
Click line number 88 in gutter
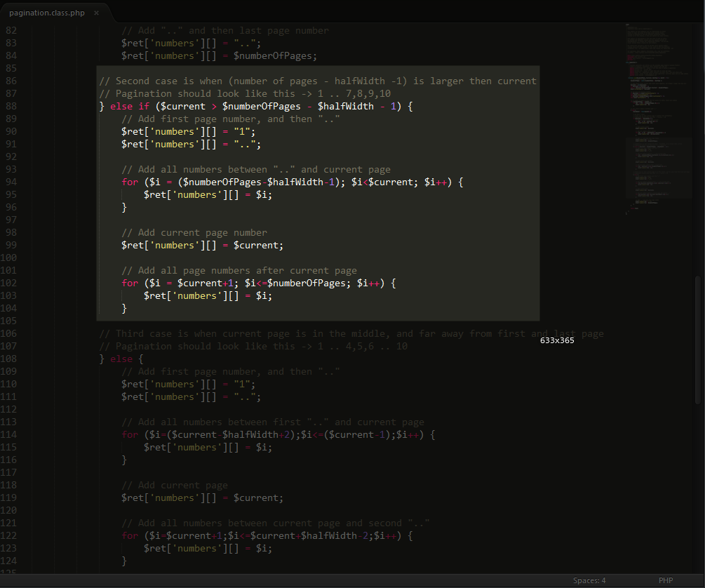point(11,107)
